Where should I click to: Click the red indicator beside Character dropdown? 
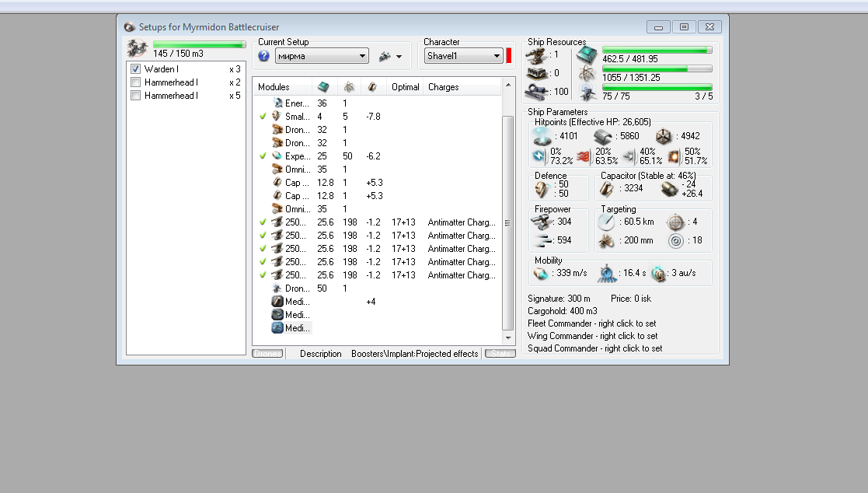pos(509,56)
